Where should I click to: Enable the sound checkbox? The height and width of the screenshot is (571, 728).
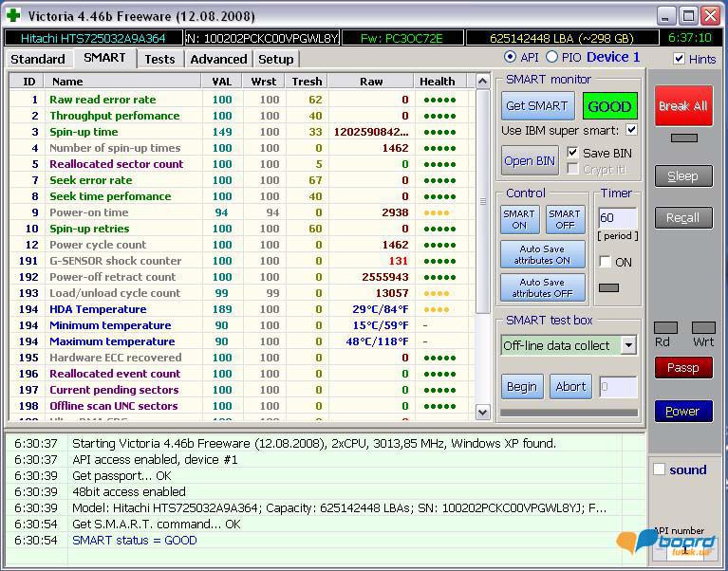click(x=660, y=470)
